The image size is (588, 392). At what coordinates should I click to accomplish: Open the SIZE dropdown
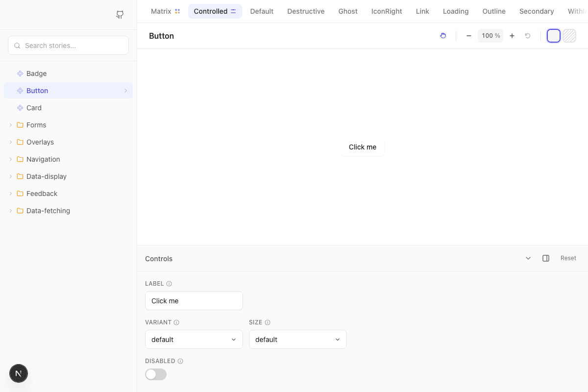[x=297, y=339]
